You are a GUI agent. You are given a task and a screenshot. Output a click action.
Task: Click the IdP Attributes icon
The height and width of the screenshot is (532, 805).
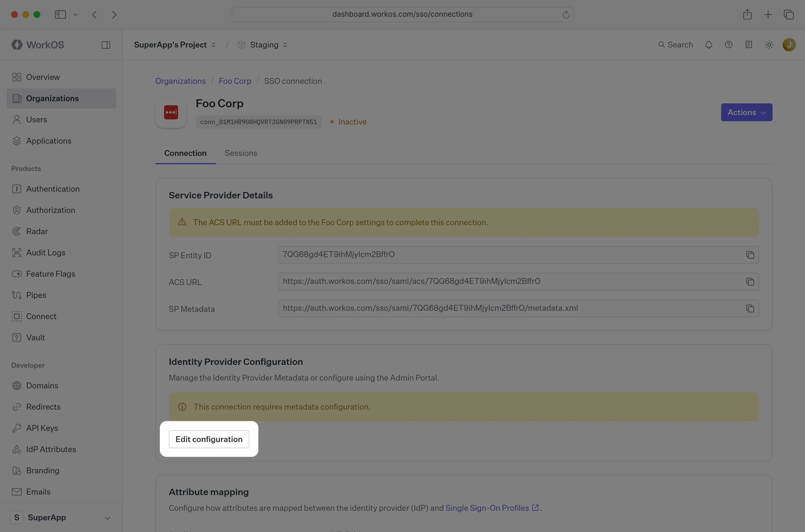16,449
